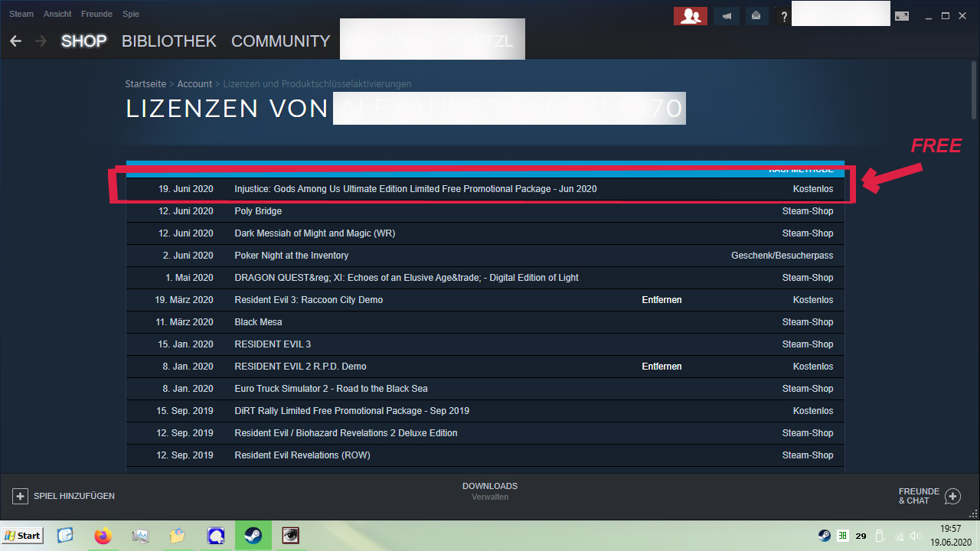This screenshot has height=551, width=980.
Task: Click Spiel hinzufügen
Action: [64, 496]
